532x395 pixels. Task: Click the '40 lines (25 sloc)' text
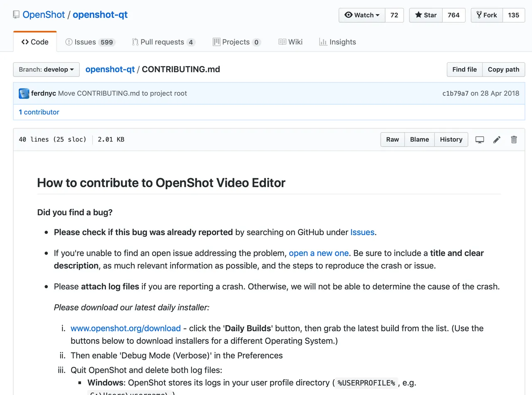(52, 140)
